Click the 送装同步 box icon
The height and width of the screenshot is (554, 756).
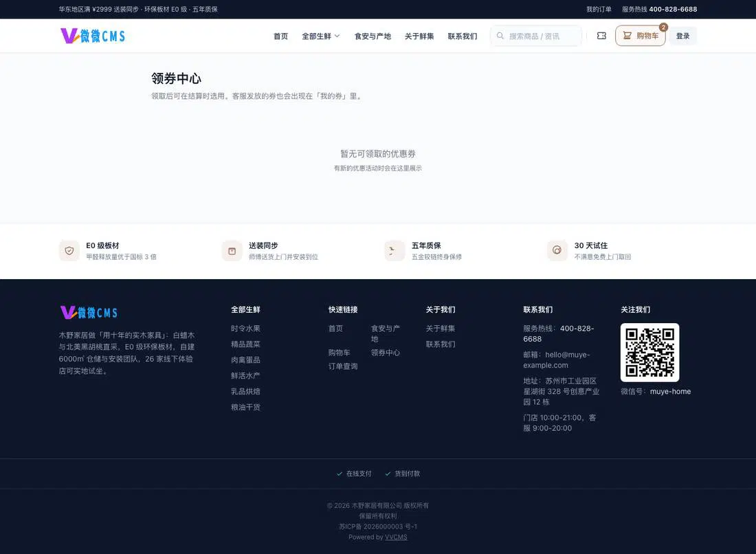232,251
